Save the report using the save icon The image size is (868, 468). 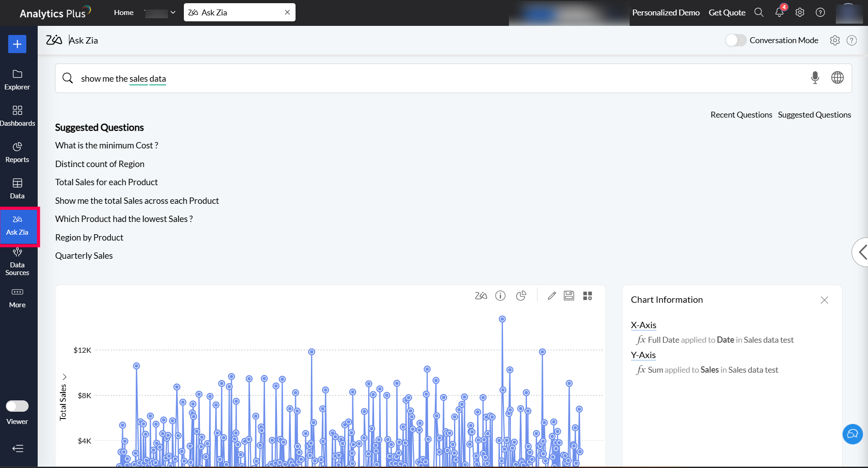pos(569,296)
